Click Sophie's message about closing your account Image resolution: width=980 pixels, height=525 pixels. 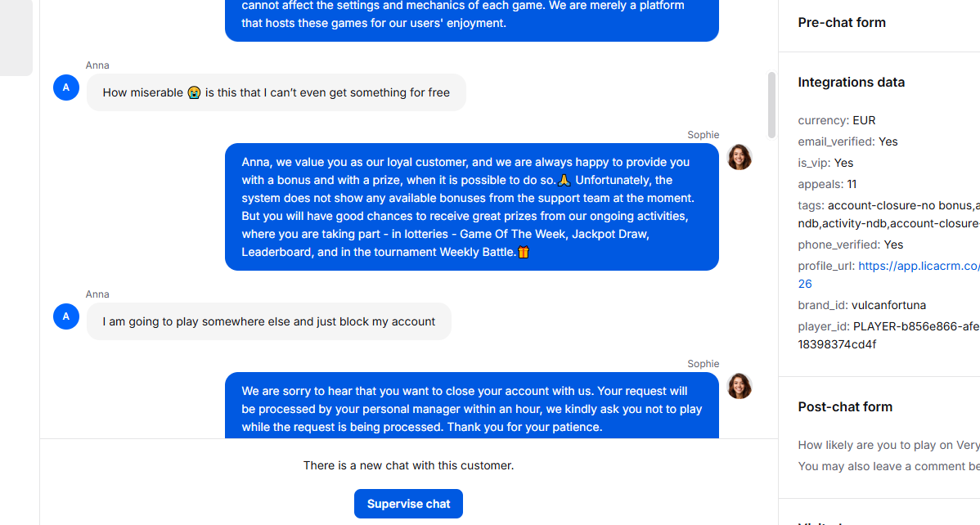coord(472,406)
